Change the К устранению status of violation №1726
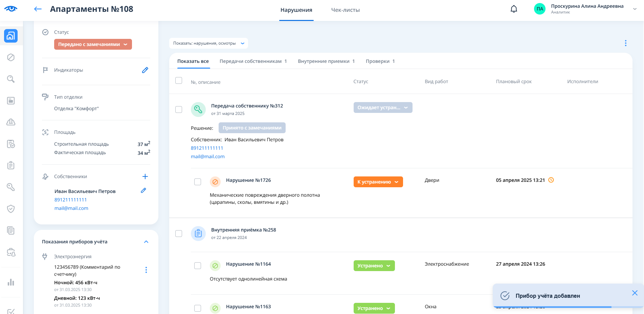The height and width of the screenshot is (314, 644). (x=378, y=182)
